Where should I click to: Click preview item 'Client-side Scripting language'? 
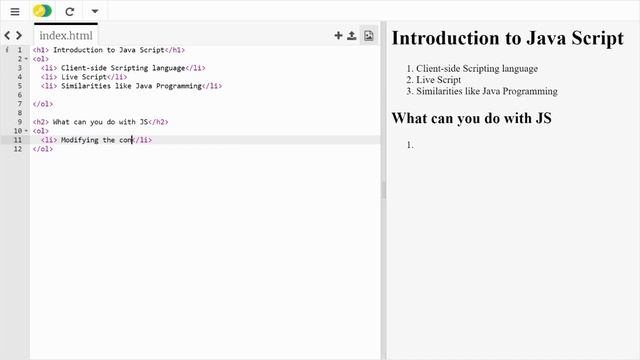pyautogui.click(x=477, y=69)
